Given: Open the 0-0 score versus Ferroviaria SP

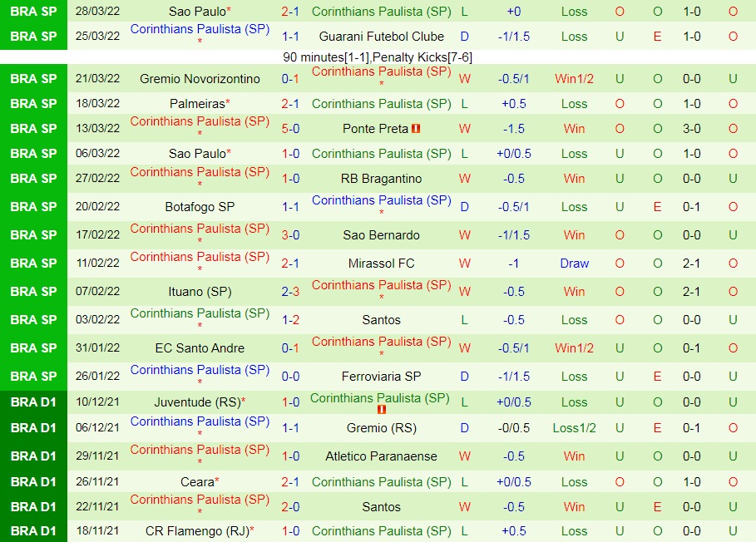Looking at the screenshot, I should [290, 377].
